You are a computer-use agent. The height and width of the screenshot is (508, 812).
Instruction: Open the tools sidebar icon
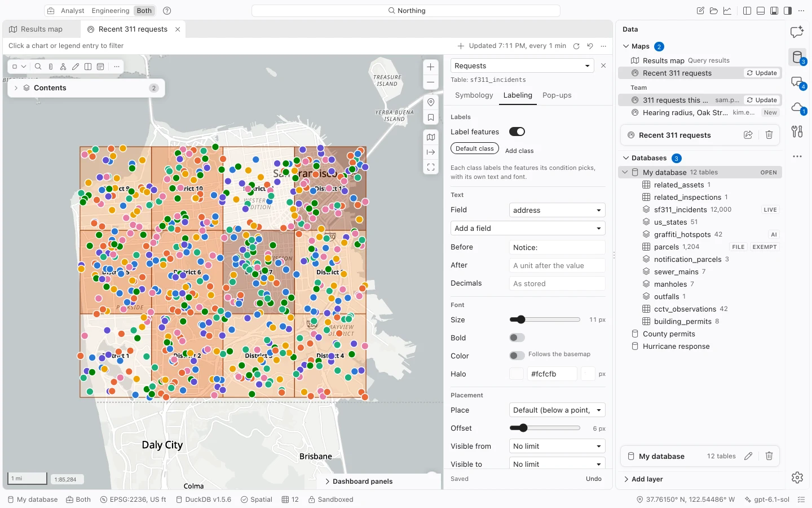797,132
